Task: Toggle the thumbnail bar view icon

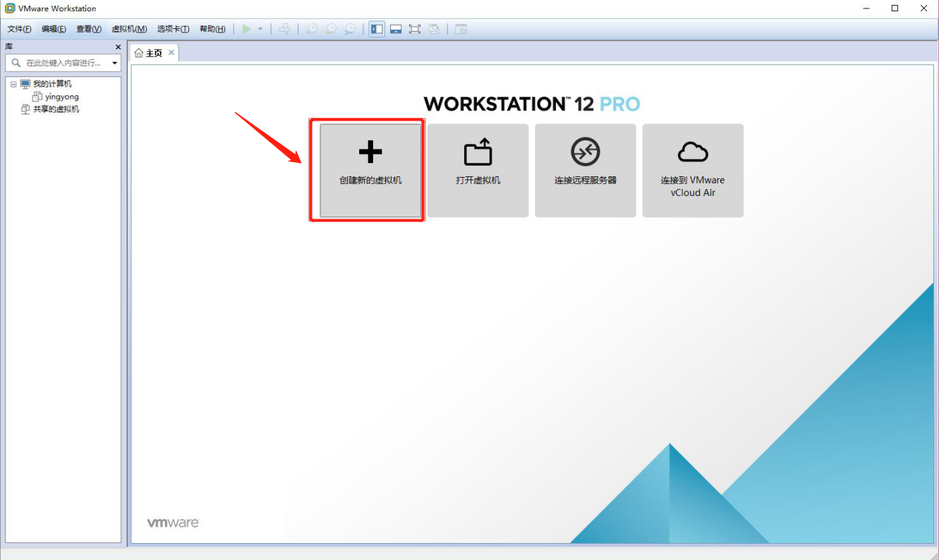Action: (396, 29)
